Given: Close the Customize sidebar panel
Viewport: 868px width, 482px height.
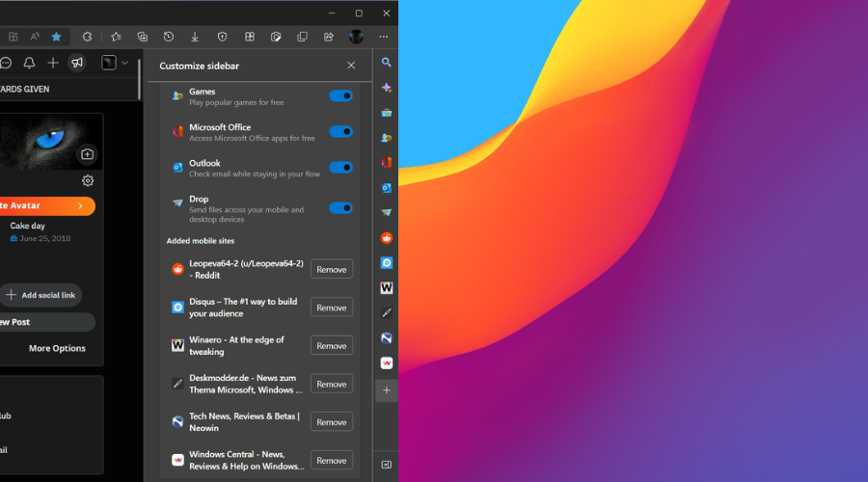Looking at the screenshot, I should click(x=351, y=66).
